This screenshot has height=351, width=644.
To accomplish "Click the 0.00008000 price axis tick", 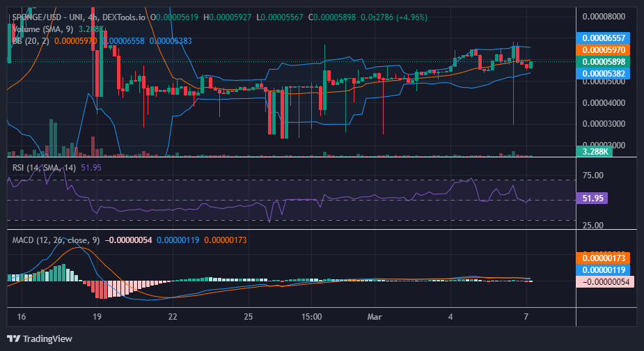I will [x=604, y=17].
